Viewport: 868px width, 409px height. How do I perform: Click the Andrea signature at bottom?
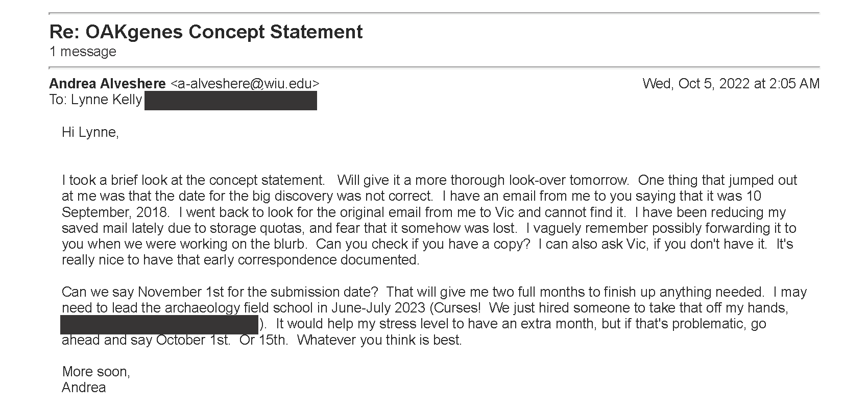84,388
